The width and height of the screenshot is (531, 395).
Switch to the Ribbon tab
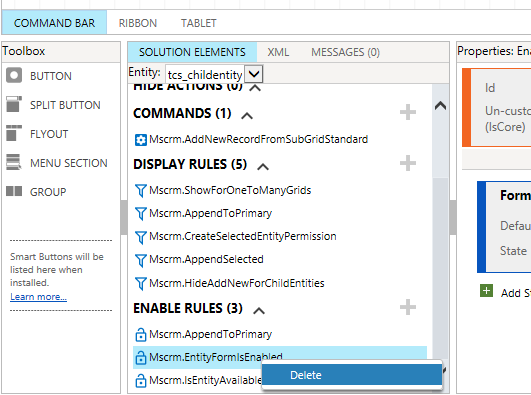[x=137, y=23]
